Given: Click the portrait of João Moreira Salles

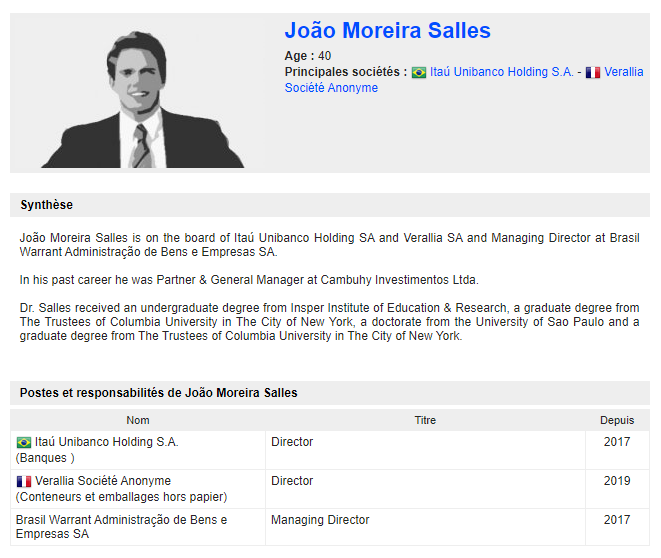Looking at the screenshot, I should coord(142,98).
